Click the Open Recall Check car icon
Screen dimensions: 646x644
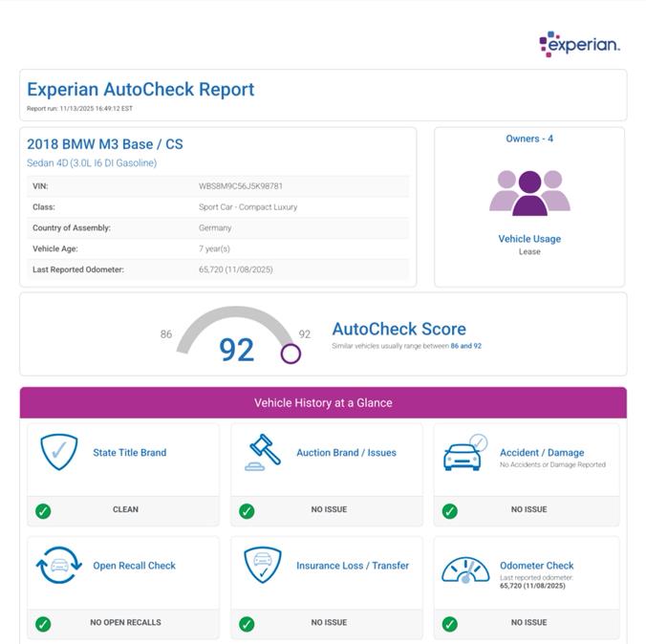(59, 565)
